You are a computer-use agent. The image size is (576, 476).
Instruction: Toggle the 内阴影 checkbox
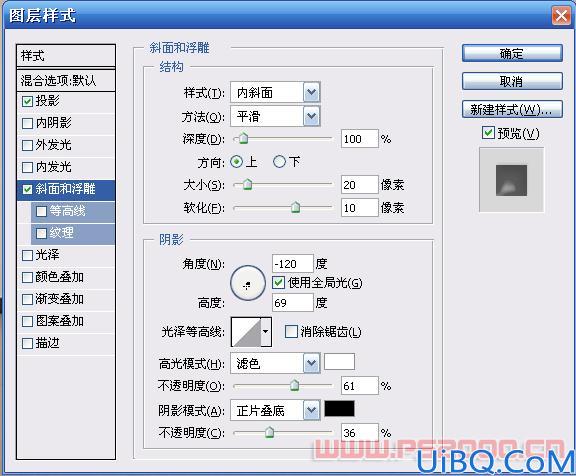(x=28, y=123)
